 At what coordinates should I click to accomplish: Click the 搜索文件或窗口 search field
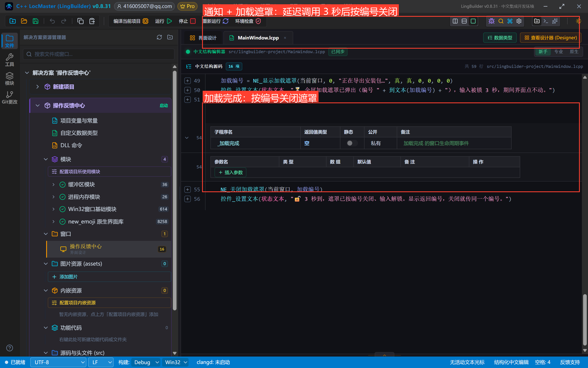[x=99, y=54]
